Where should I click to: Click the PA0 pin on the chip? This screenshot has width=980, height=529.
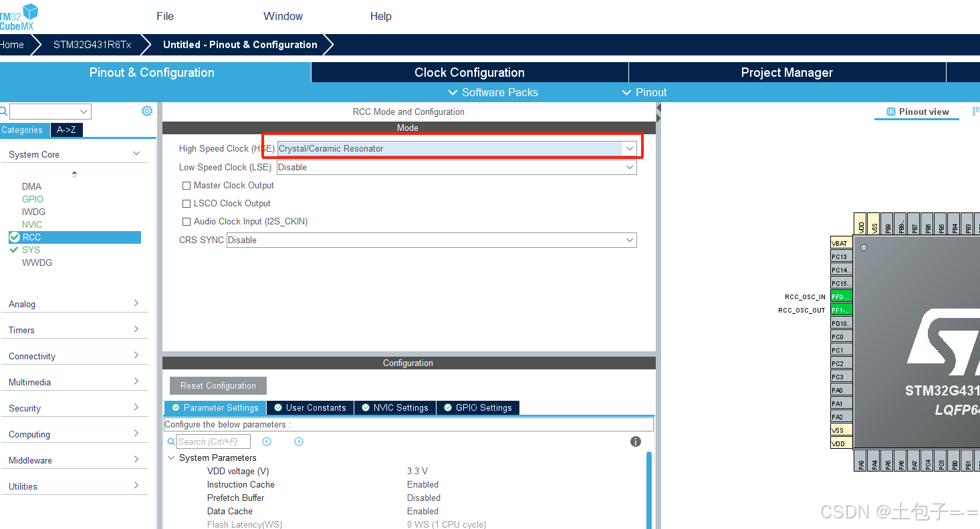pyautogui.click(x=841, y=390)
